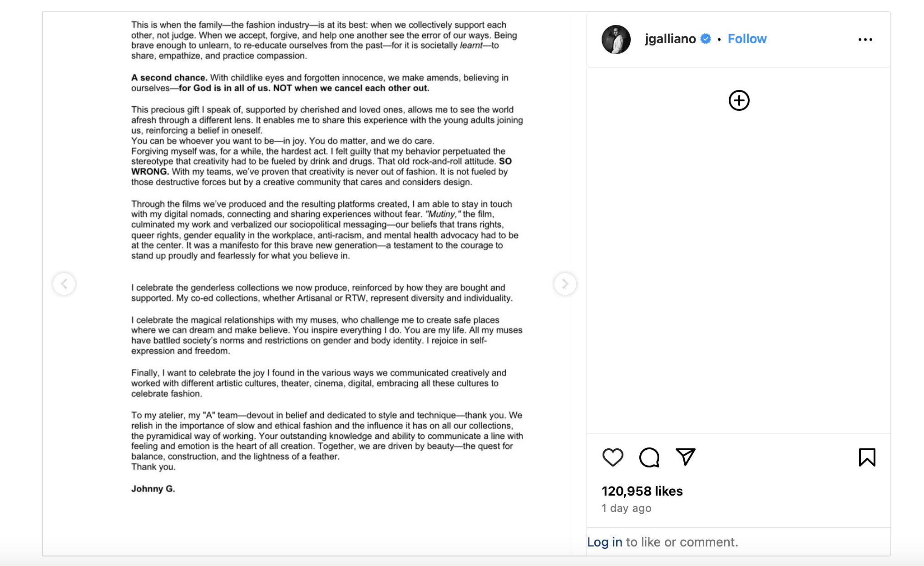Follow the jgalliano account

747,39
